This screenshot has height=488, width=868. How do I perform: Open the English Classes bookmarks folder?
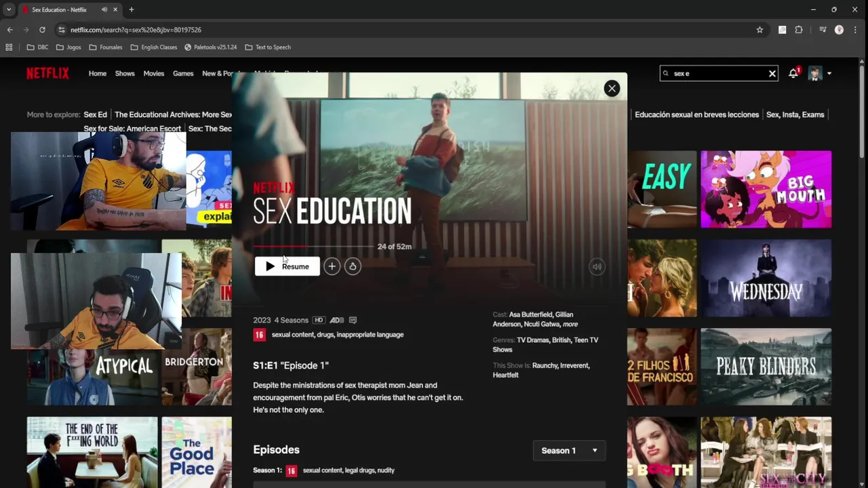(154, 47)
